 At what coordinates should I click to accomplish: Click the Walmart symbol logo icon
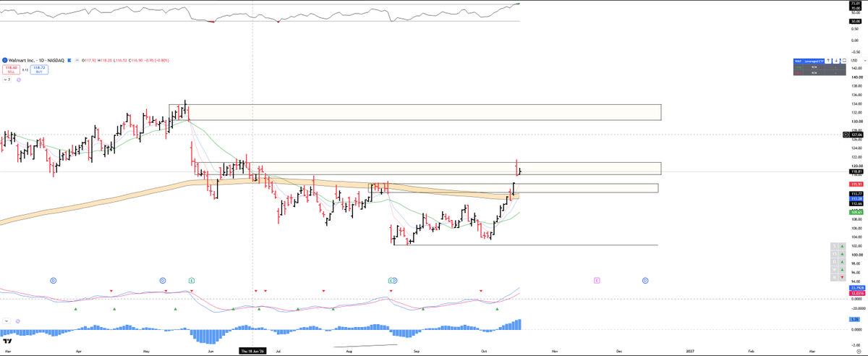pos(4,60)
